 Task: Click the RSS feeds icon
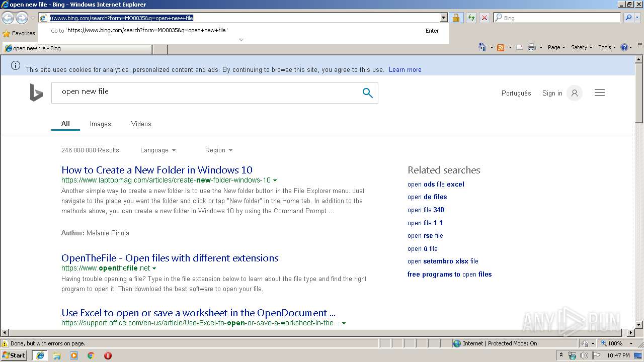(501, 47)
